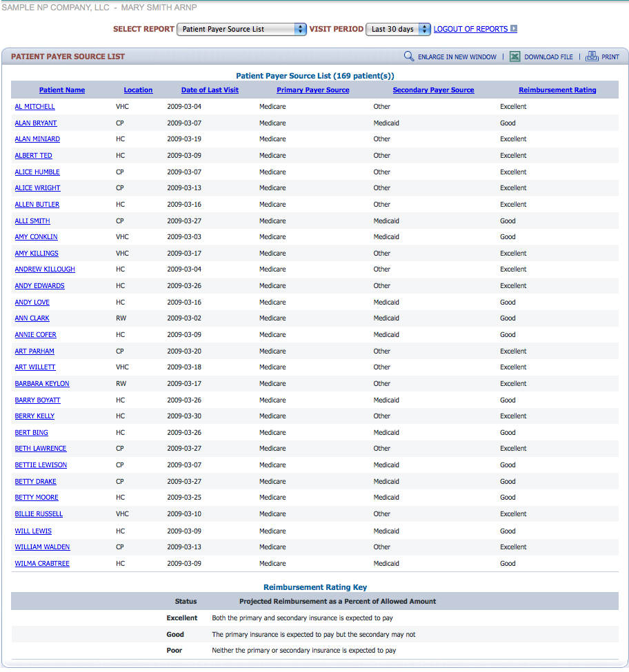The width and height of the screenshot is (629, 672).
Task: Sort by Primary Payer Source header
Action: (312, 90)
